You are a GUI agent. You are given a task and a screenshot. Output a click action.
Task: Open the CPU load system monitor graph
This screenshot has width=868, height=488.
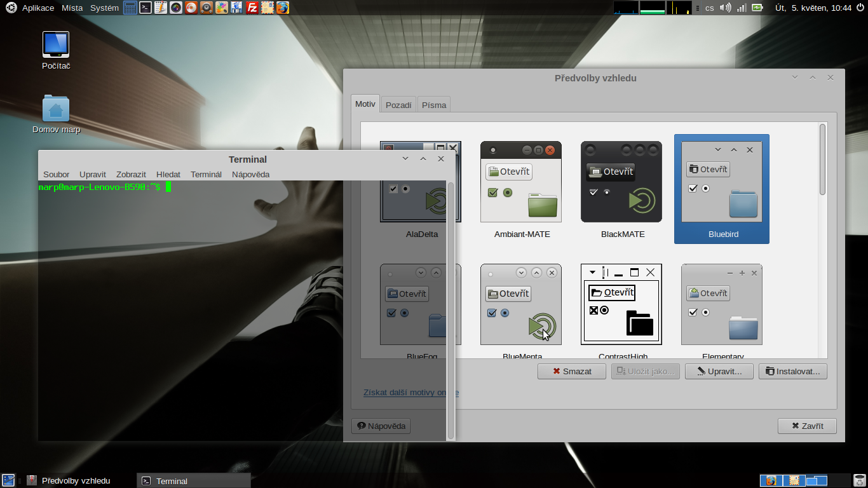click(626, 8)
